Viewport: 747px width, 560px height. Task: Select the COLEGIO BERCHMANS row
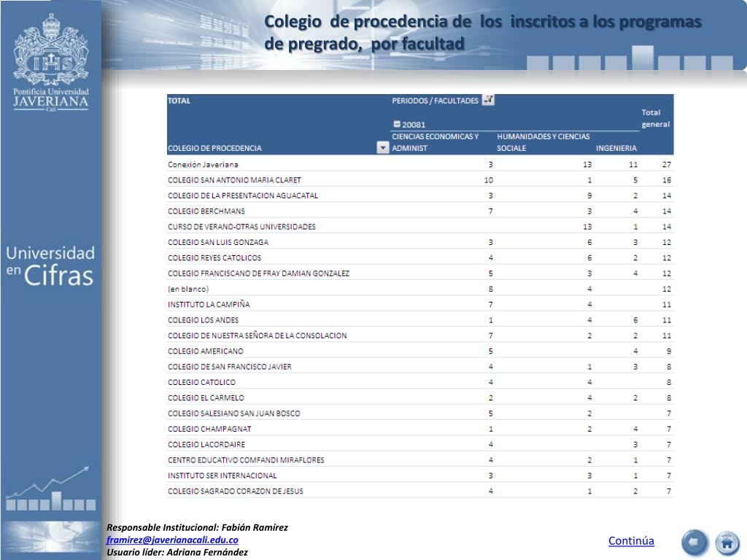point(420,211)
